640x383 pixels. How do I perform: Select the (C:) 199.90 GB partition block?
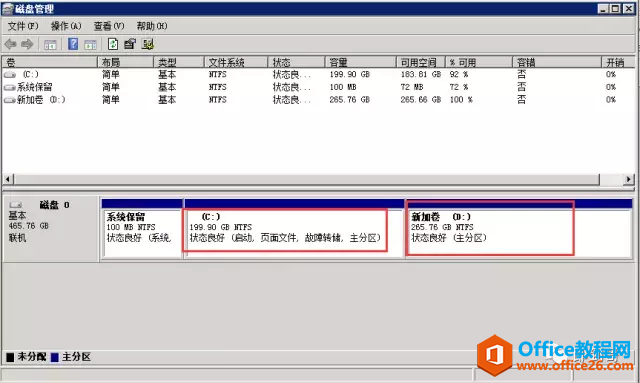294,228
